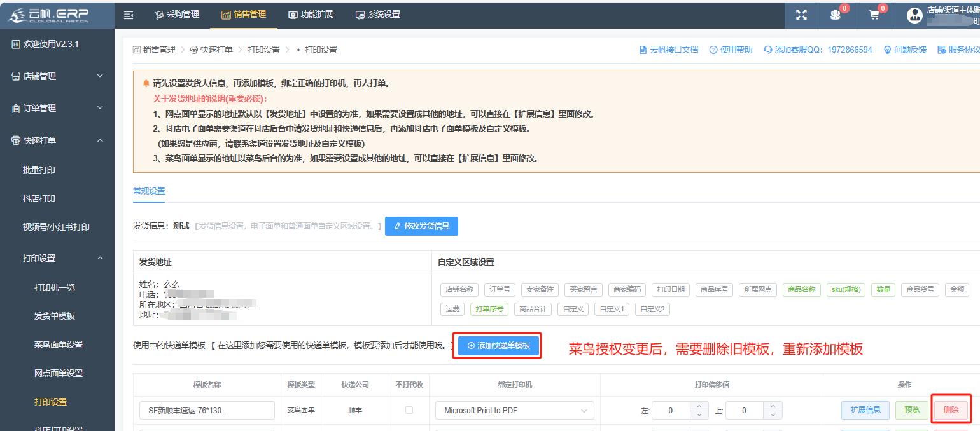Screen dimensions: 980x431
Task: Open the notifications icon with red badge
Action: 837,15
